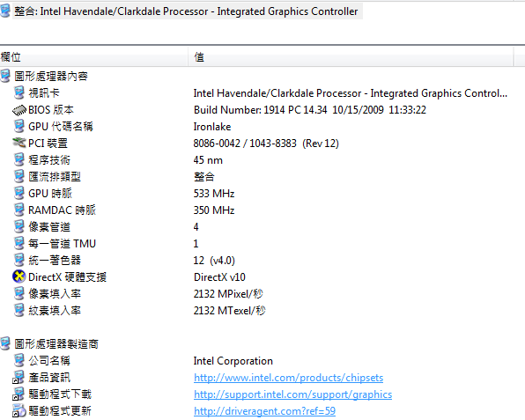This screenshot has width=525, height=420.
Task: Click the monitor icon beside 視訊卡
Action: tap(19, 92)
